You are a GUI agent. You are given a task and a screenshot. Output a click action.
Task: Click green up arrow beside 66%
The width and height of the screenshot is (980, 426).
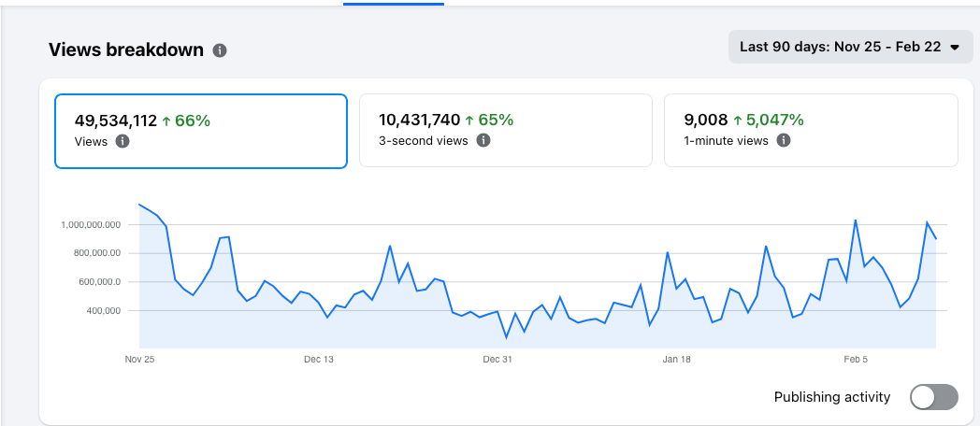point(166,121)
